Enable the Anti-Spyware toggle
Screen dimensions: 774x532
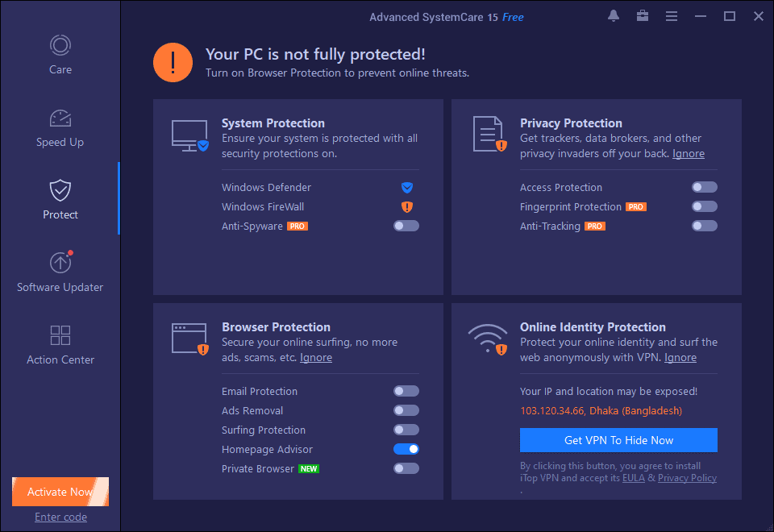(x=406, y=226)
